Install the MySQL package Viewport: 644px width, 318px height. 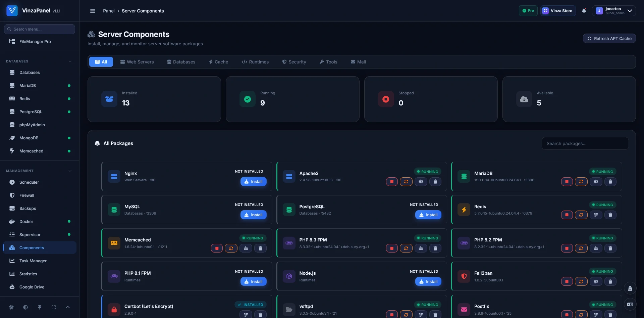pyautogui.click(x=254, y=215)
